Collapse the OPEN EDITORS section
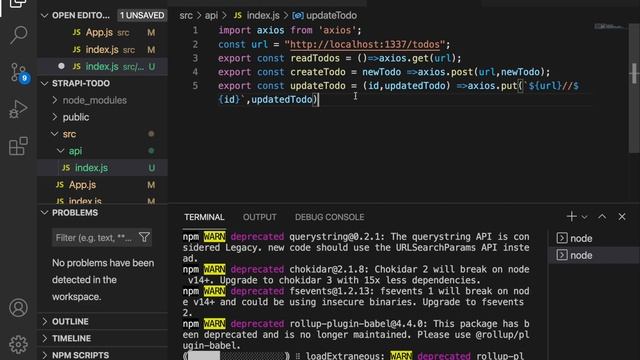 coord(44,16)
